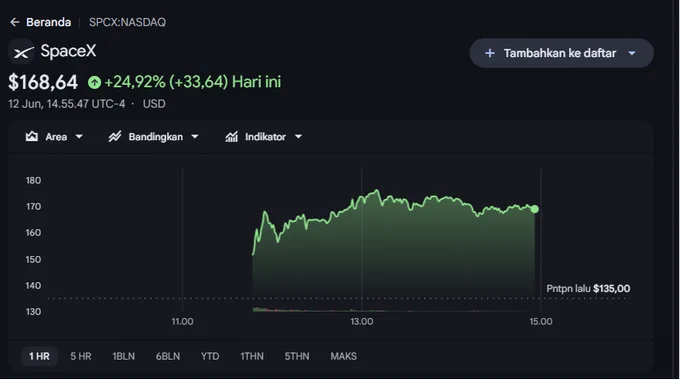The image size is (680, 380).
Task: Click the 140 price axis label
Action: [x=33, y=286]
